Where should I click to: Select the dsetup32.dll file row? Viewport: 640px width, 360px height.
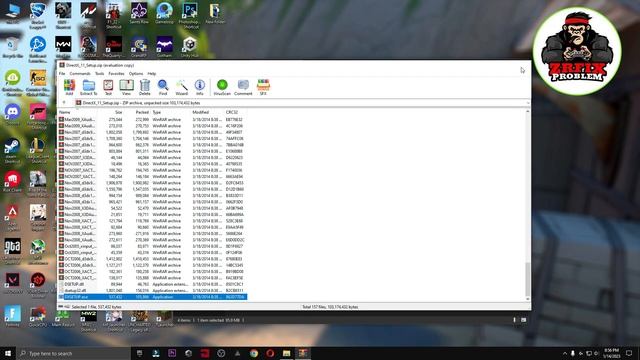point(153,291)
